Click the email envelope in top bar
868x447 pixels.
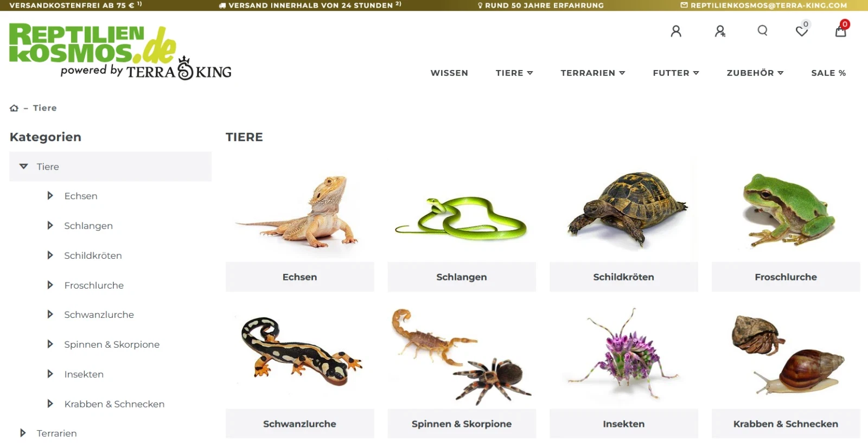[684, 5]
